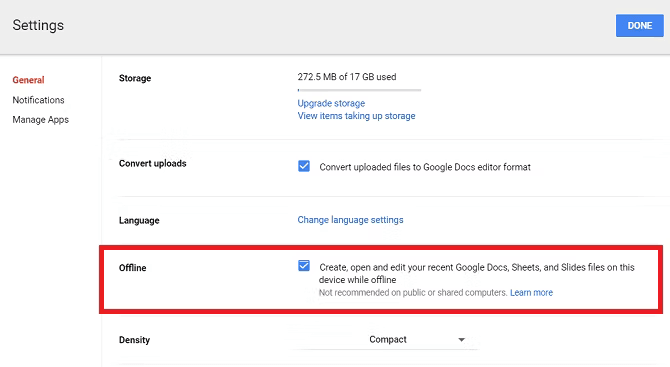Click the Offline section label

pos(132,268)
